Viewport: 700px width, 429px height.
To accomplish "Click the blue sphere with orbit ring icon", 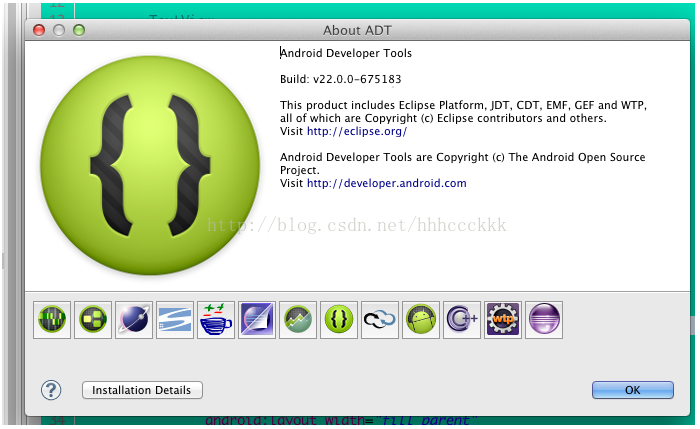I will click(x=134, y=320).
